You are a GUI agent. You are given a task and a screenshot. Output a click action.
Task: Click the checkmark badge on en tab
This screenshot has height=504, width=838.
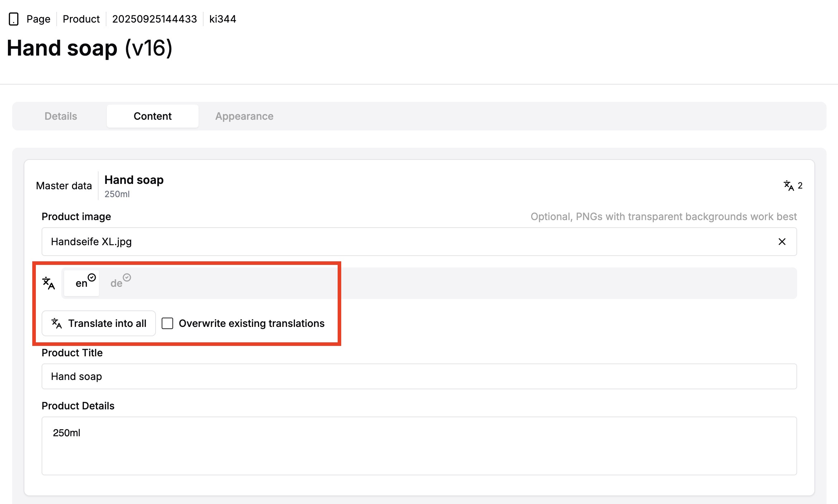pos(92,277)
